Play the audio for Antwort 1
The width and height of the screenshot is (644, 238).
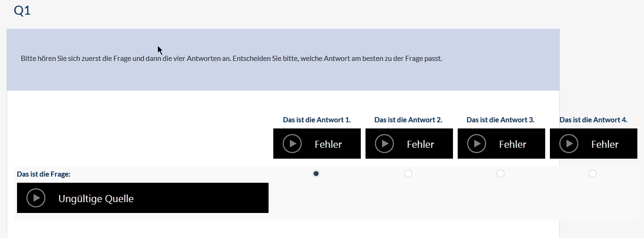coord(292,144)
